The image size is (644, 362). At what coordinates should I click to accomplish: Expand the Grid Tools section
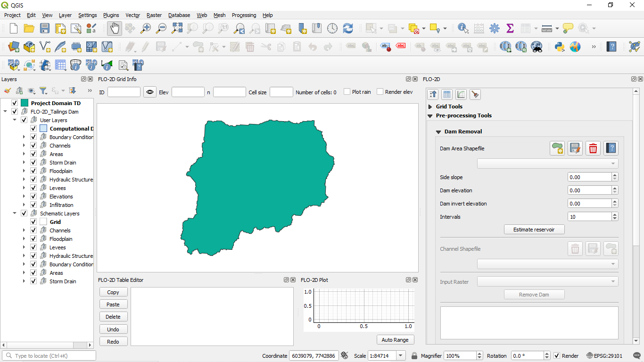pos(430,107)
